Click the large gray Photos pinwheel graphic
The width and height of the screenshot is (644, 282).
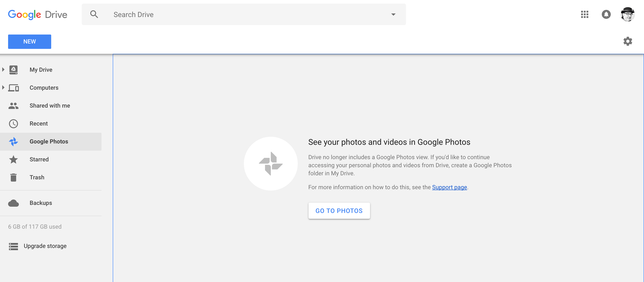click(x=271, y=163)
